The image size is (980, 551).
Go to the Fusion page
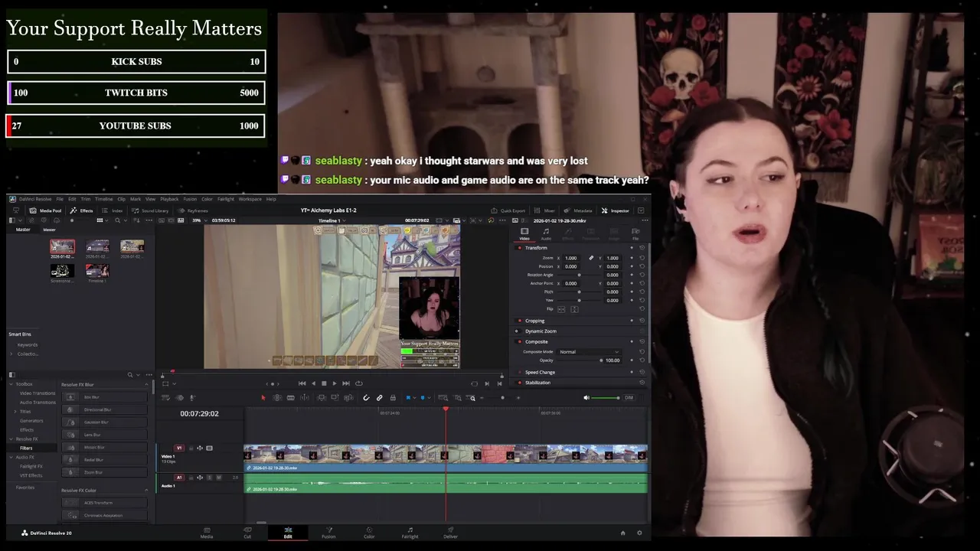pos(328,532)
